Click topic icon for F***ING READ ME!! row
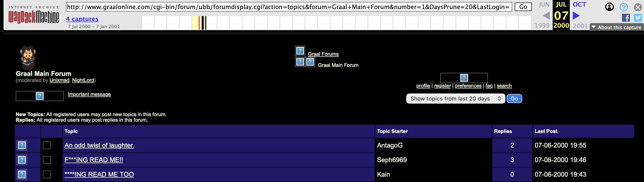This screenshot has height=182, width=644. [x=22, y=160]
